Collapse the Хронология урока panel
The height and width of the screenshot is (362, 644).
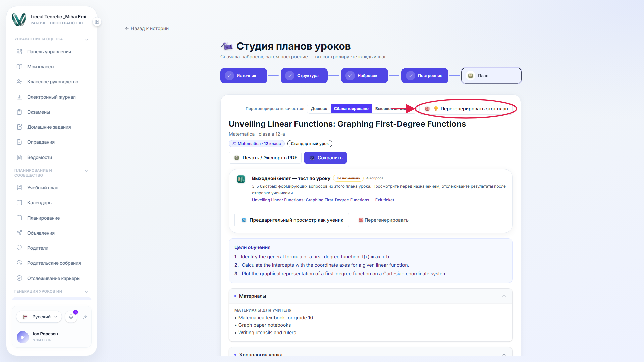[504, 354]
